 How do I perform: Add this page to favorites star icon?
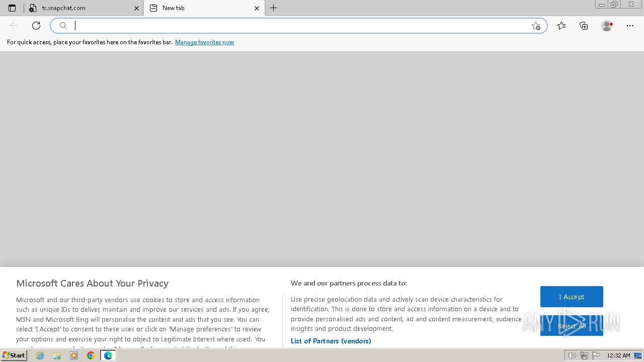536,26
